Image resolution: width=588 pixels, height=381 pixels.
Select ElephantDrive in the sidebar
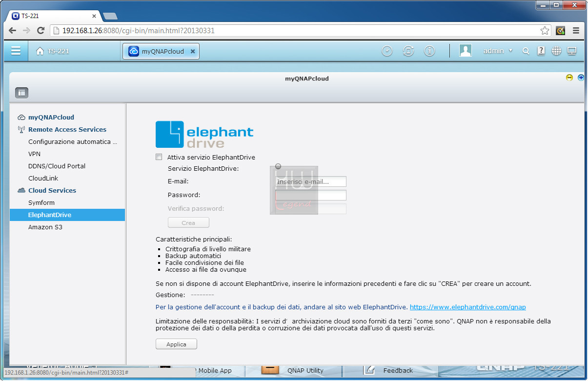tap(67, 215)
